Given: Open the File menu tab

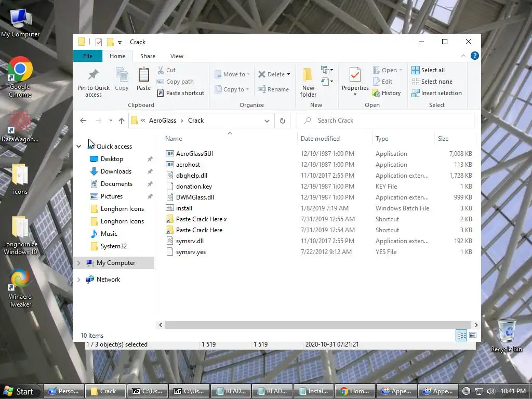Looking at the screenshot, I should tap(87, 56).
